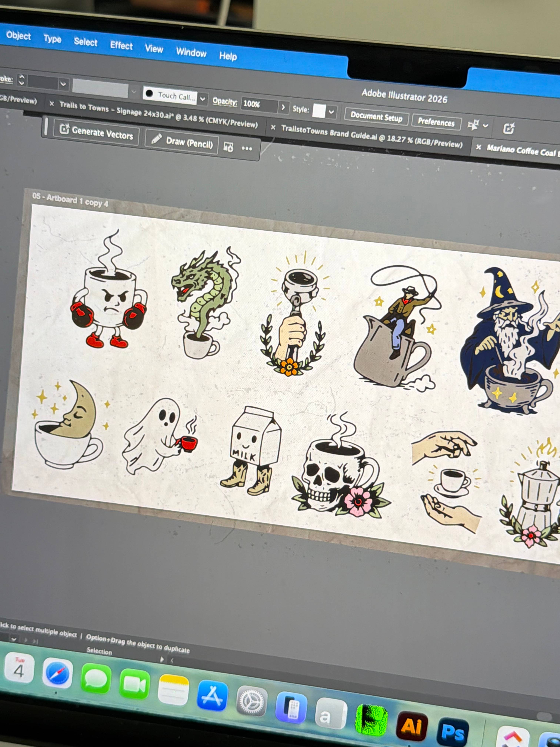Select the artboard label "05 - Artboard 1 copy 4"
This screenshot has height=747, width=560.
point(70,200)
